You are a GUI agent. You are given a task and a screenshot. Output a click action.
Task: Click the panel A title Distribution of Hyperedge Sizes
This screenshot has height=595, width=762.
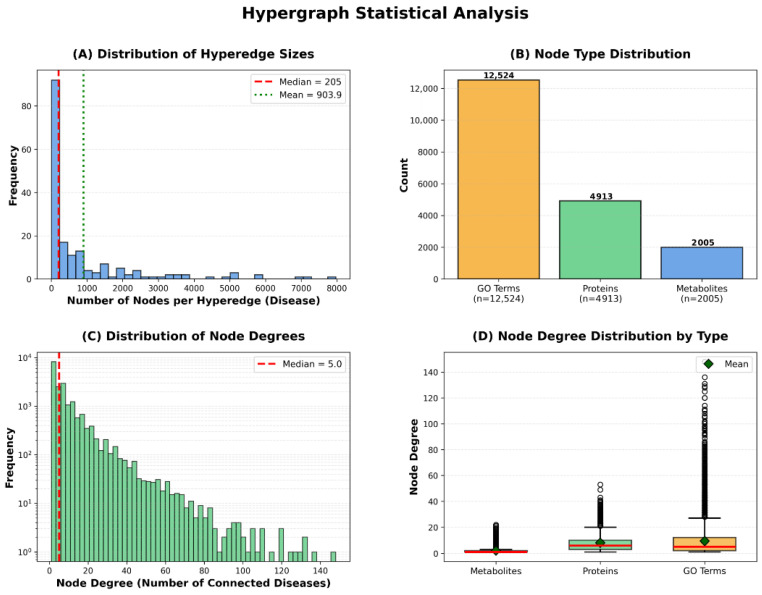click(193, 54)
